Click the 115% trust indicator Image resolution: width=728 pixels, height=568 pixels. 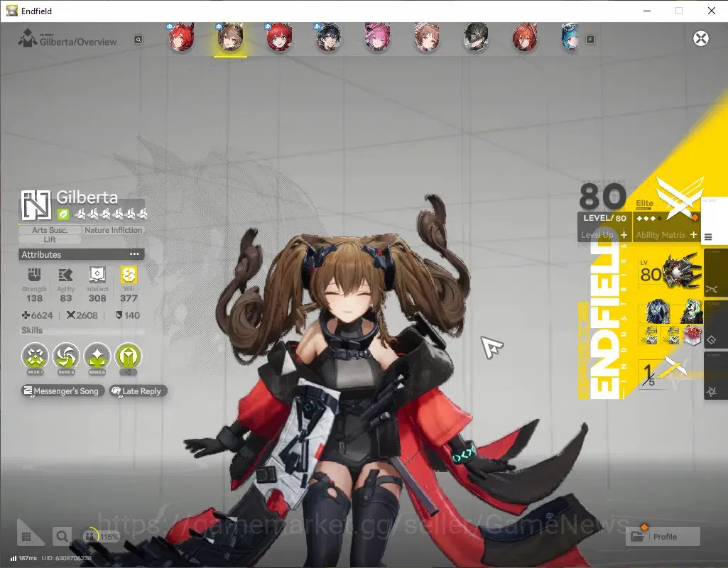[x=101, y=537]
